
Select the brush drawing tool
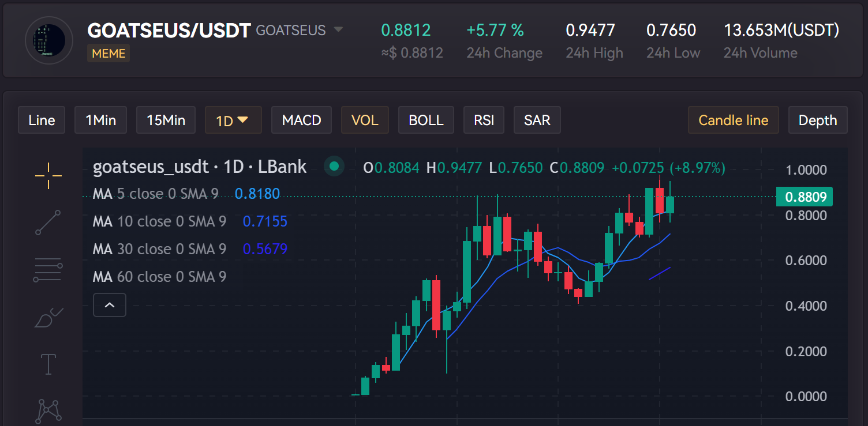point(48,318)
